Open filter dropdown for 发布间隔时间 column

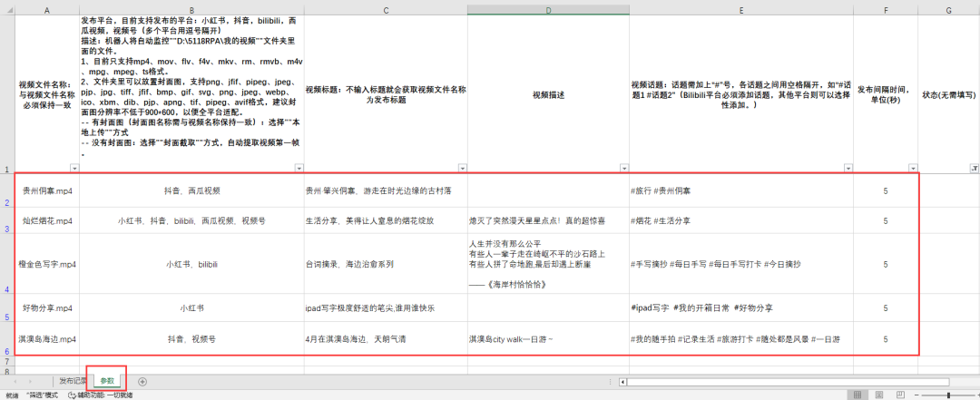tap(913, 168)
